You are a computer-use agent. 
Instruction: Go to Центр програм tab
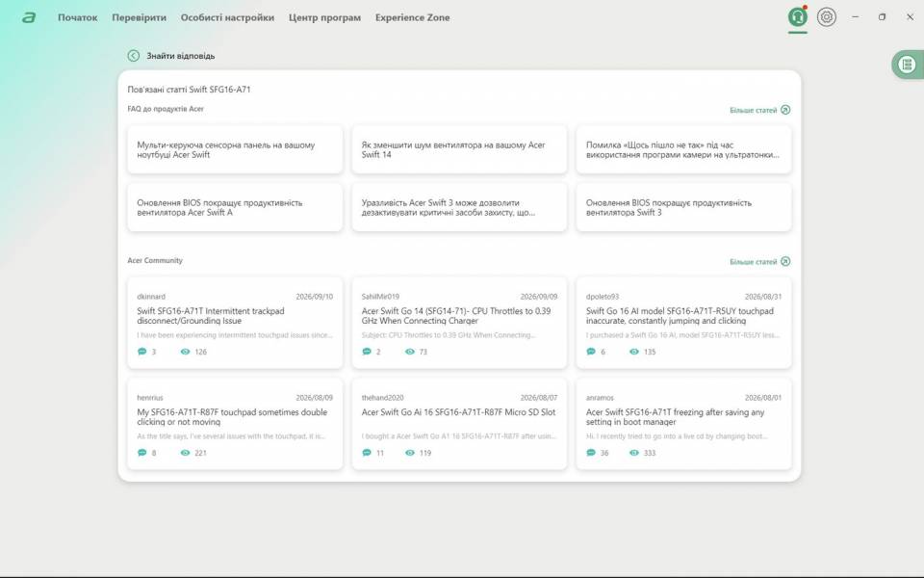click(324, 17)
